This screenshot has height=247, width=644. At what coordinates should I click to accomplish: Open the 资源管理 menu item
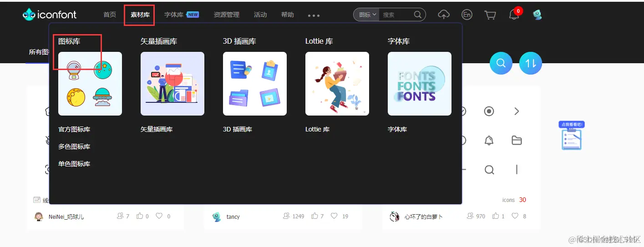pyautogui.click(x=227, y=15)
